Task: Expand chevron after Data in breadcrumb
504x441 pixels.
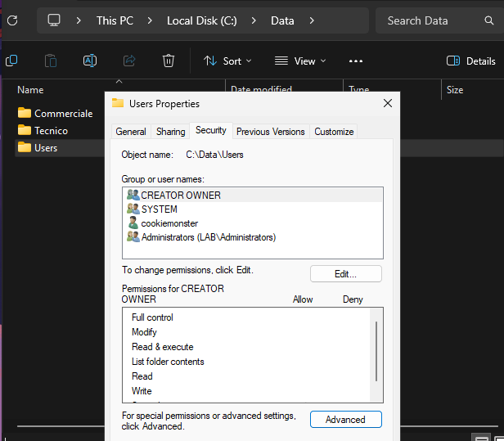Action: click(x=312, y=20)
